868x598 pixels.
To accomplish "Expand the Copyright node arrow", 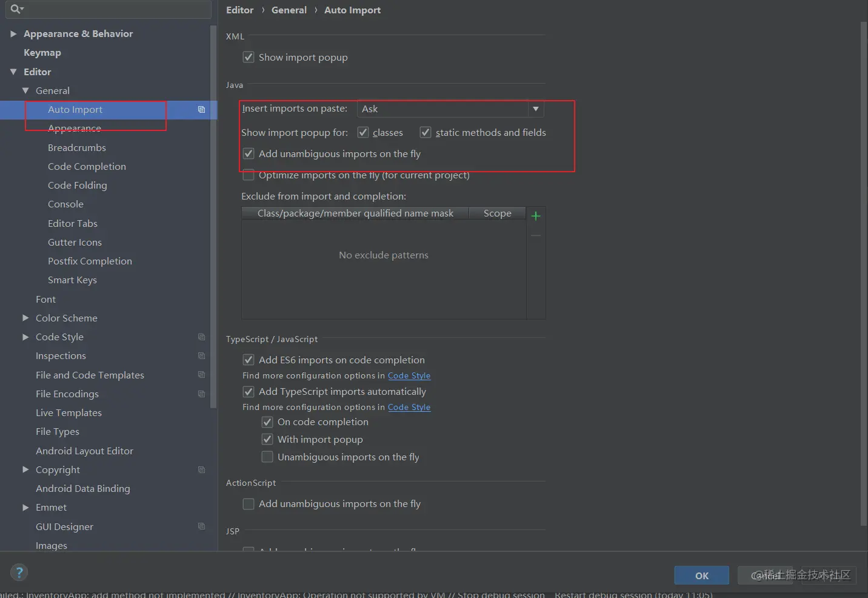I will 25,469.
